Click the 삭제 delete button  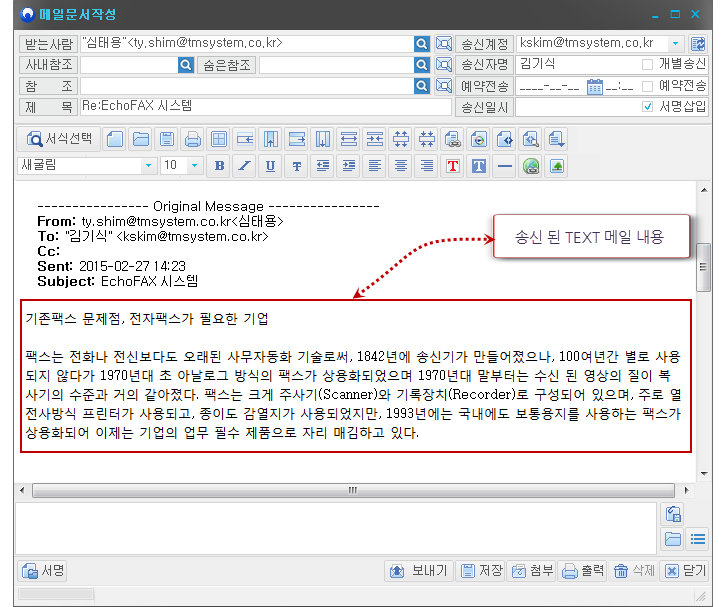pyautogui.click(x=633, y=570)
